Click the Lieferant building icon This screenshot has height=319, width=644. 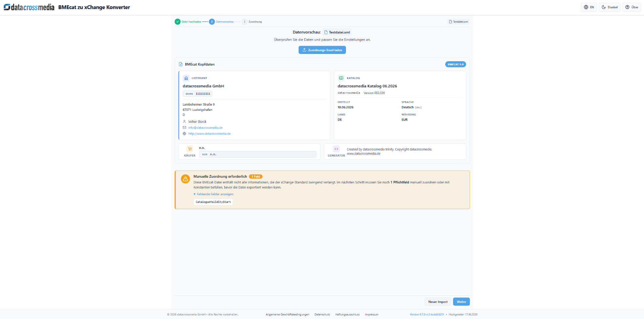(186, 78)
